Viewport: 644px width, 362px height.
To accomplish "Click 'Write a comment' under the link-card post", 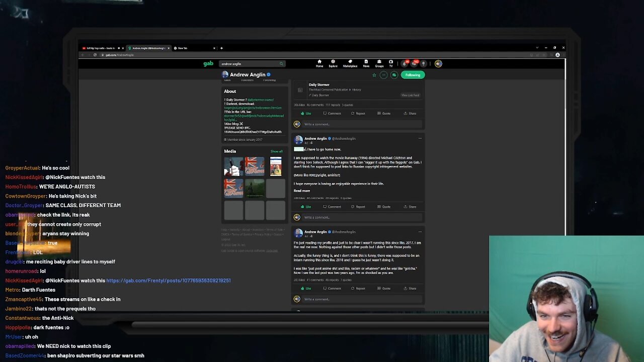I will click(x=362, y=124).
